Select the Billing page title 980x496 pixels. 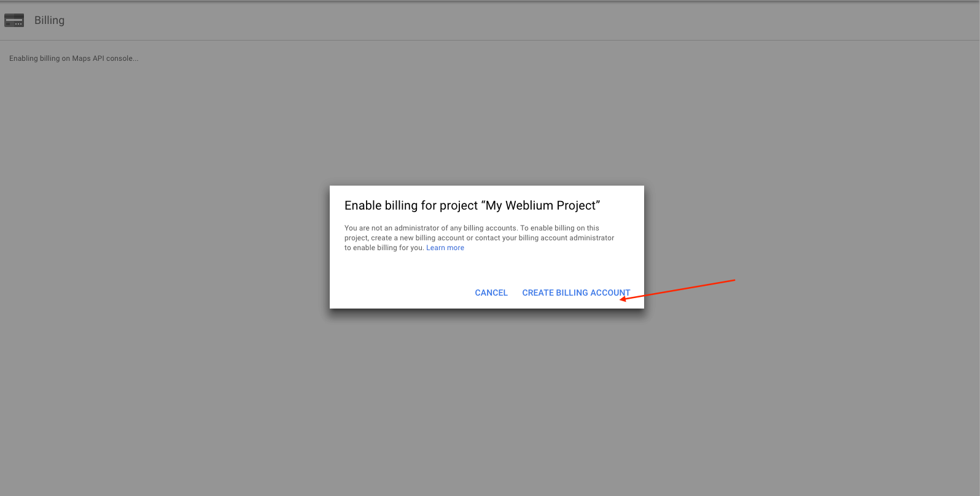coord(49,20)
